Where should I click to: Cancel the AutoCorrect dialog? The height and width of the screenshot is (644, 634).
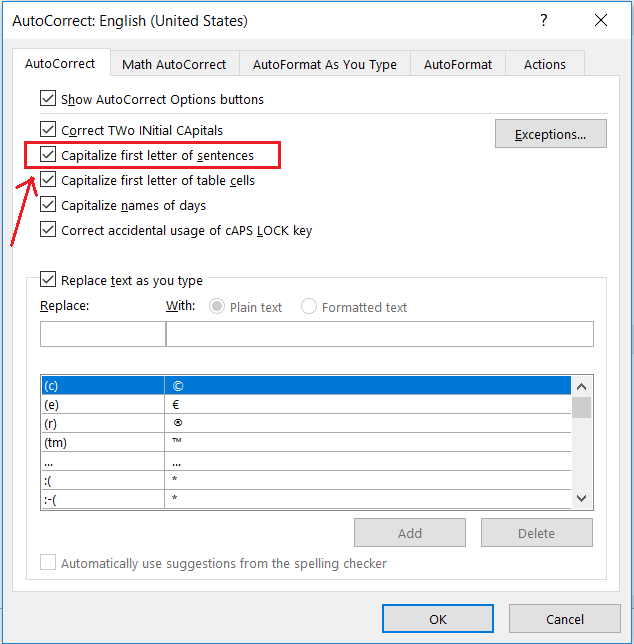click(x=565, y=619)
